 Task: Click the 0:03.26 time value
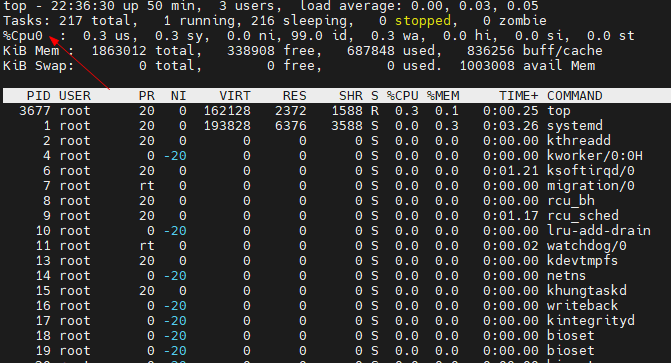pyautogui.click(x=511, y=125)
